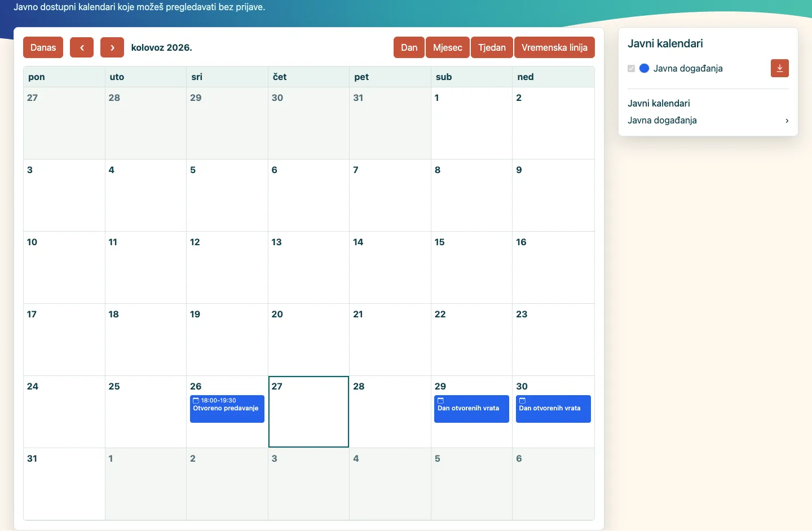Click the greyed day number 6 in the last row
812x531 pixels.
click(519, 458)
